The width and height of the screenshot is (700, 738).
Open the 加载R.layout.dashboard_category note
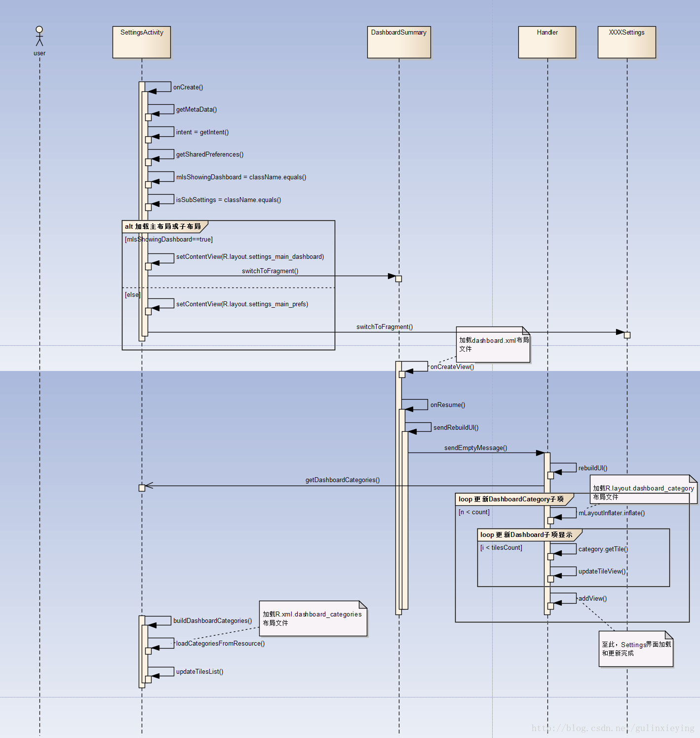point(644,490)
